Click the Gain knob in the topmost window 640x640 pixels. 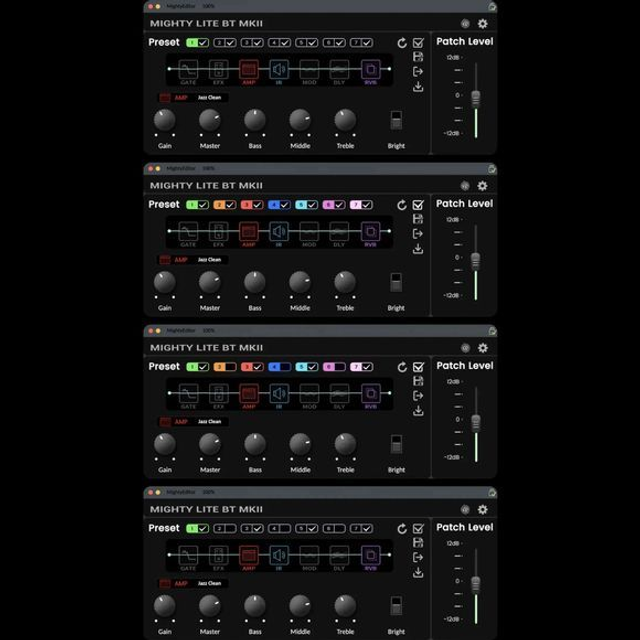pos(164,120)
